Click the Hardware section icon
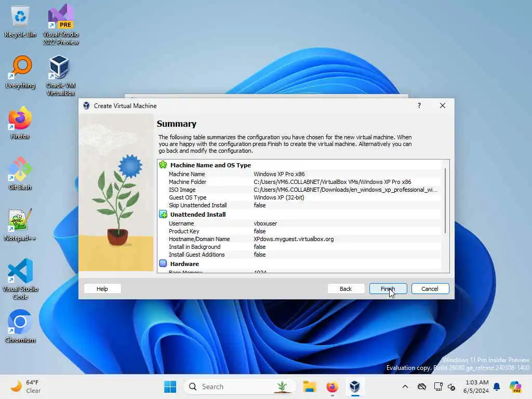The image size is (532, 399). point(163,263)
